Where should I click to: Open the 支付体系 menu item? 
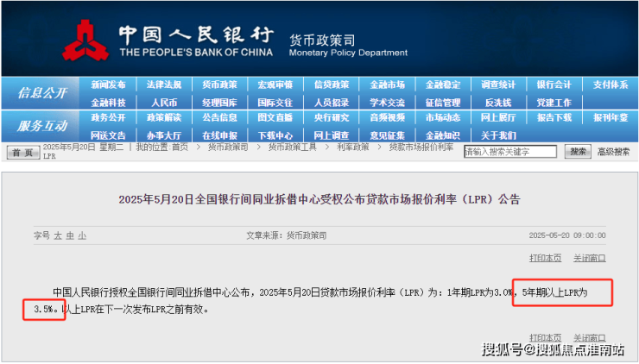[x=611, y=85]
